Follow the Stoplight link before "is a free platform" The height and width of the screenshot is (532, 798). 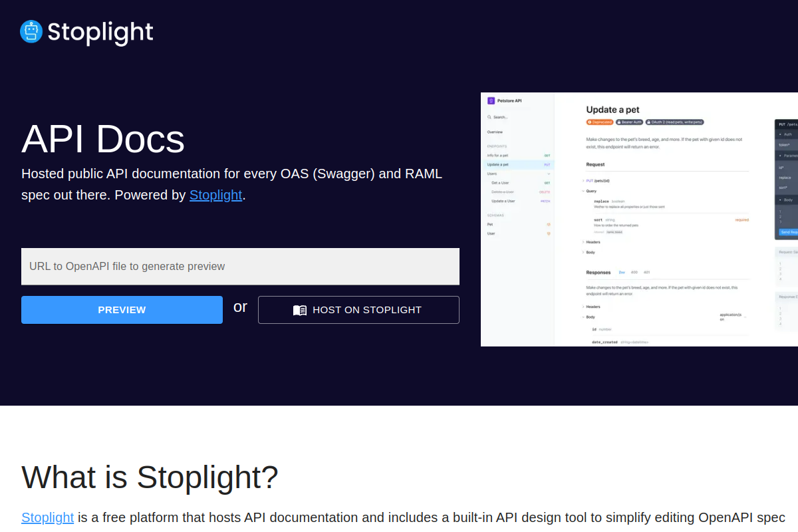pos(47,517)
